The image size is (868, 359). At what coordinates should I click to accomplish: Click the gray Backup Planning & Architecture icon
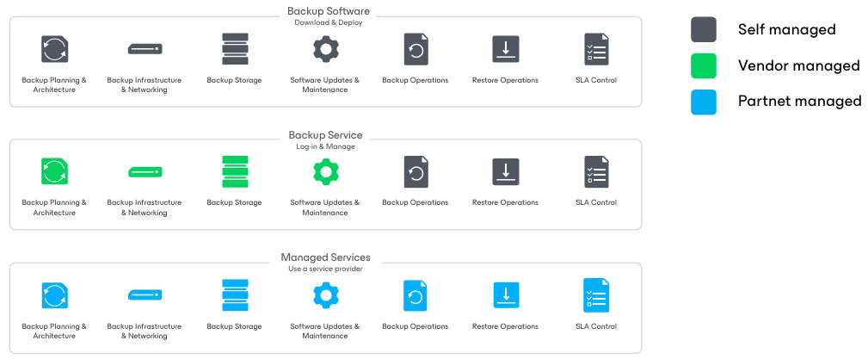(x=54, y=49)
